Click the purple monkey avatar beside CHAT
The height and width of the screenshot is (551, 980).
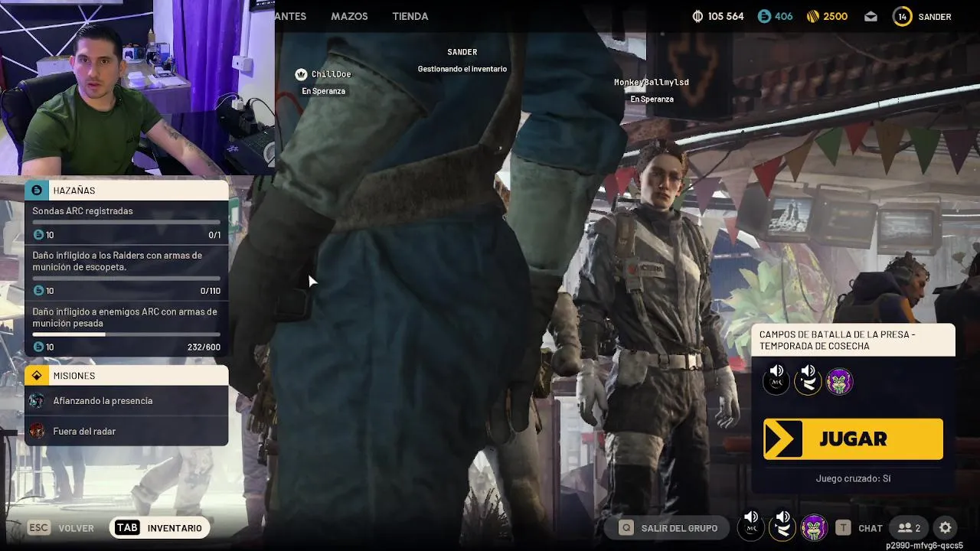click(x=814, y=528)
